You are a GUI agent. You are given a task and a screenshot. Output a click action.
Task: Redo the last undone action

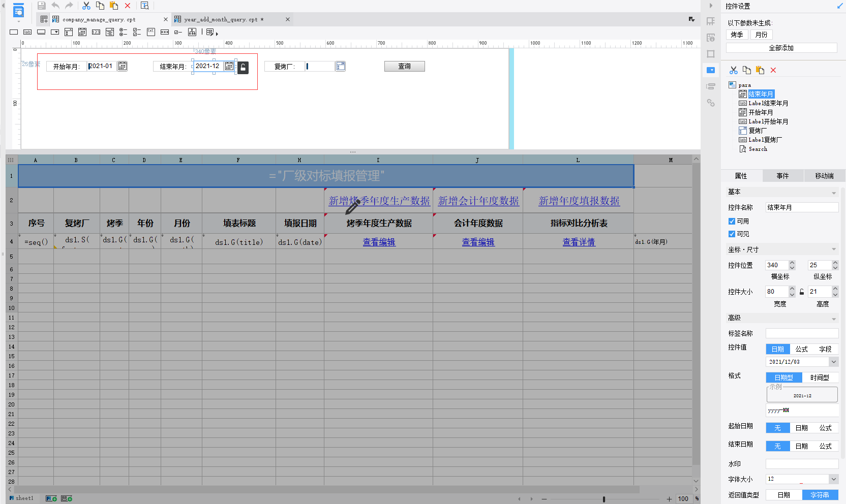pos(69,6)
